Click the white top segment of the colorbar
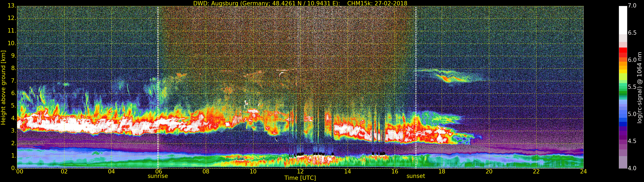Screen dimensions: 644x182 (x=623, y=20)
